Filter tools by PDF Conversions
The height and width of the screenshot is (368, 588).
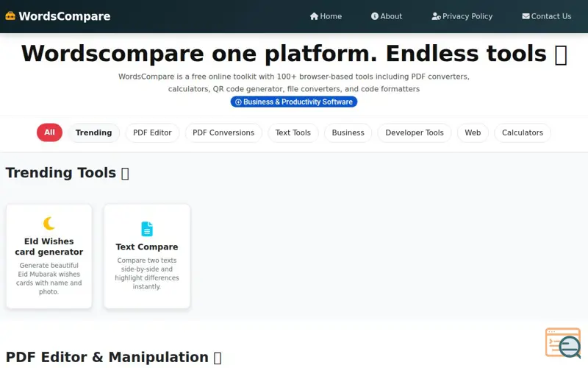pos(223,132)
